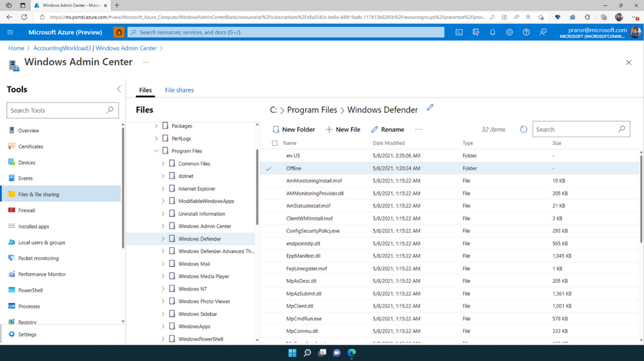
Task: Create a New File
Action: pos(343,129)
